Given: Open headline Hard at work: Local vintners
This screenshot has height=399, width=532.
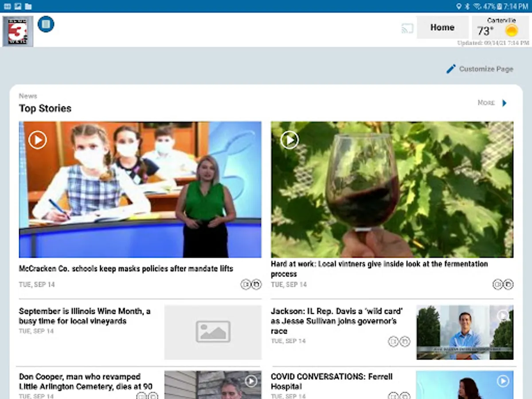Looking at the screenshot, I should [x=379, y=269].
